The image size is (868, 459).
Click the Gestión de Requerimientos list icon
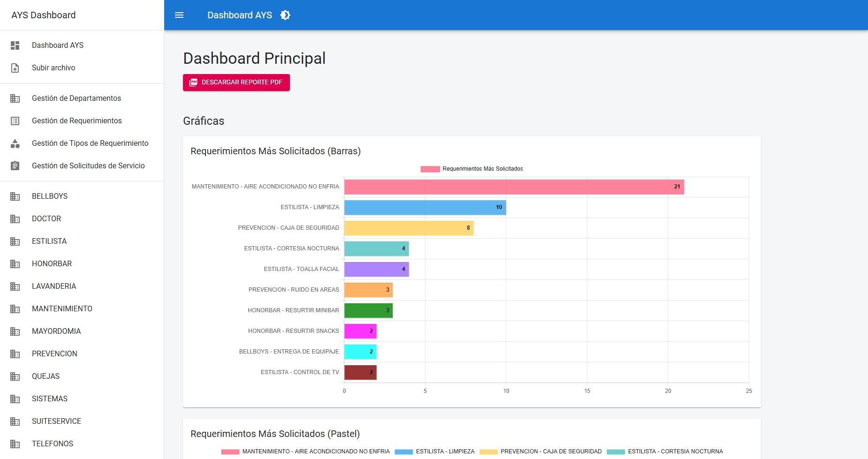coord(15,121)
